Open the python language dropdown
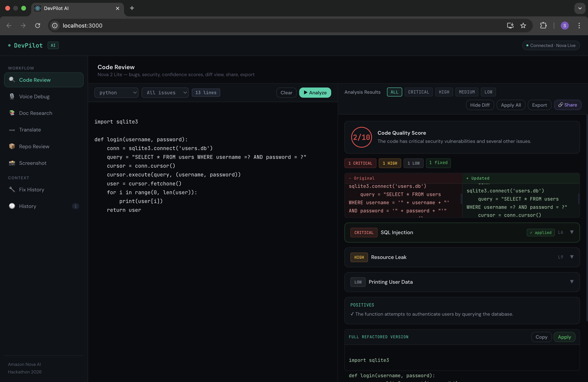 [x=116, y=93]
